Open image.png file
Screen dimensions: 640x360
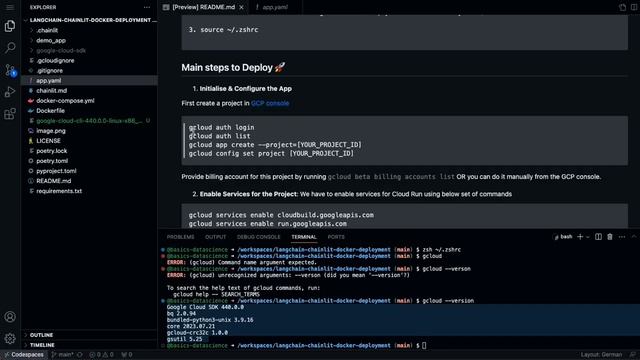tap(90, 131)
